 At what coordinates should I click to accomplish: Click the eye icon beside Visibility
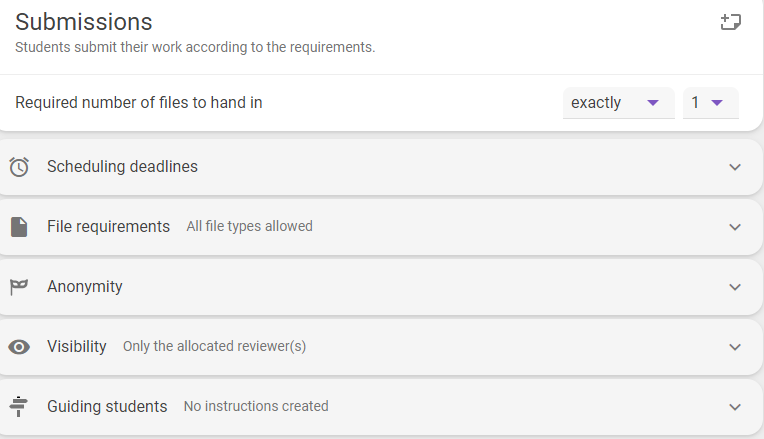[19, 347]
